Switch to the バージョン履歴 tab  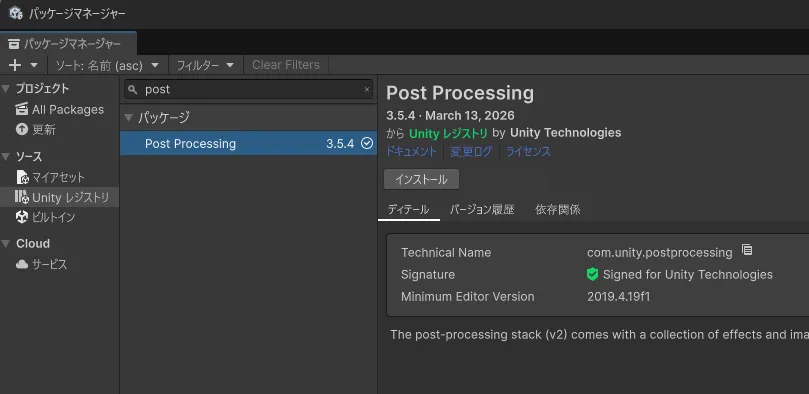point(482,209)
